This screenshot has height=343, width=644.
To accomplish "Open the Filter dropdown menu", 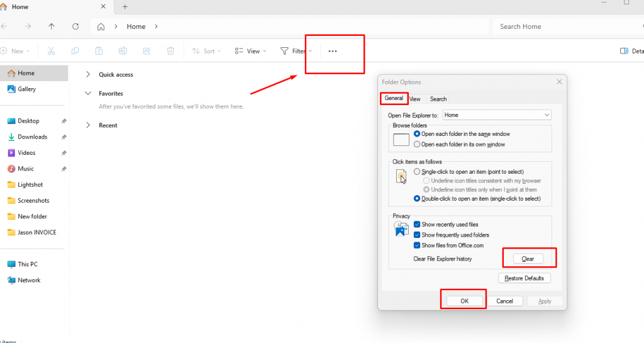I will (296, 51).
